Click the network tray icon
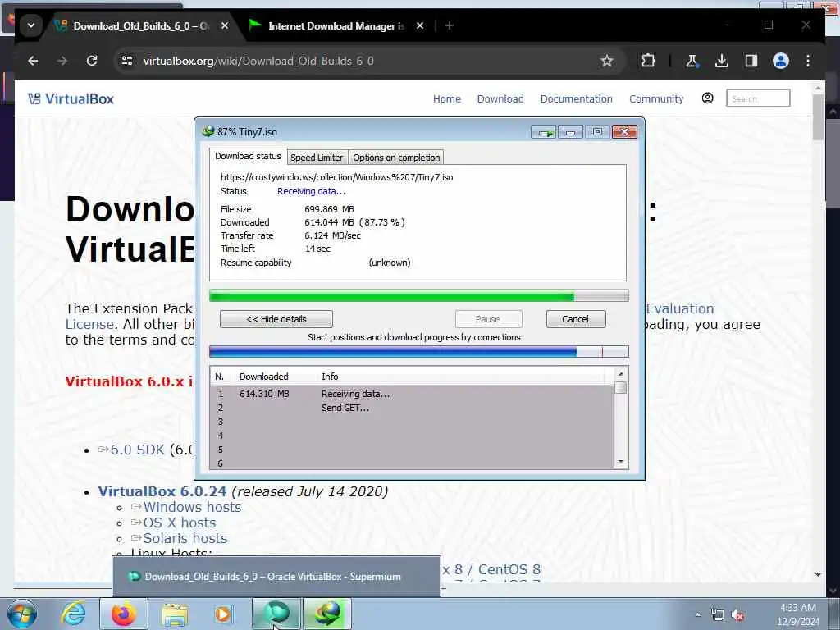This screenshot has height=630, width=840. [717, 615]
